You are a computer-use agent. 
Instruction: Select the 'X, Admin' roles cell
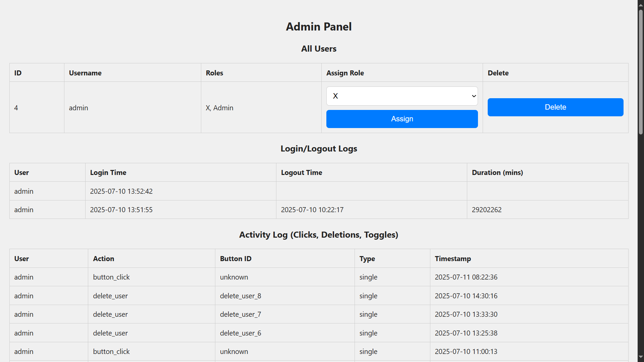219,108
